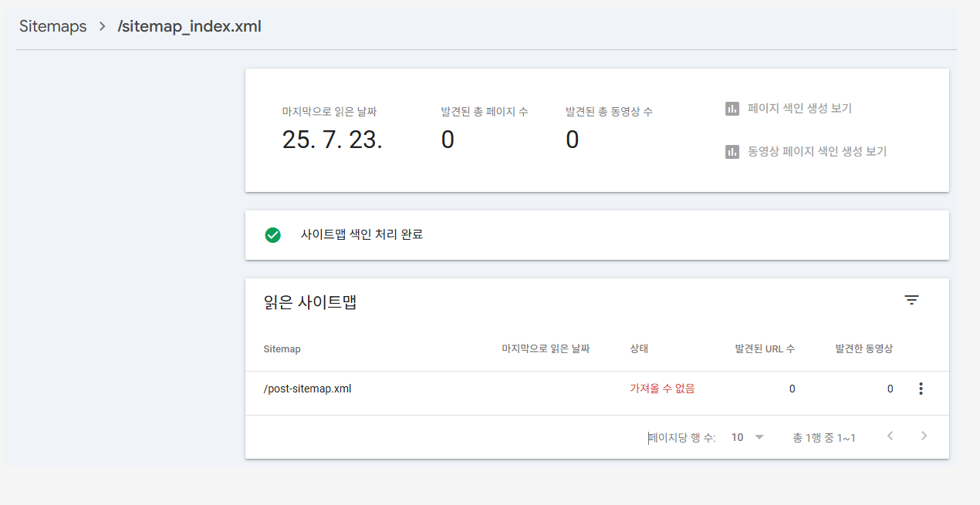The image size is (980, 505).
Task: Click the Sitemap column header
Action: [282, 348]
